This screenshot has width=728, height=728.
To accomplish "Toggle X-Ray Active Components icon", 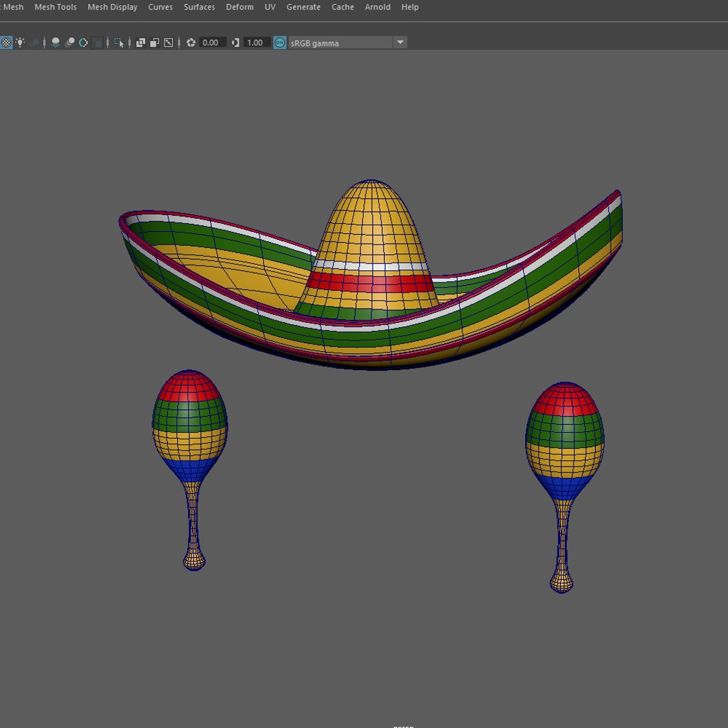I will tap(154, 42).
